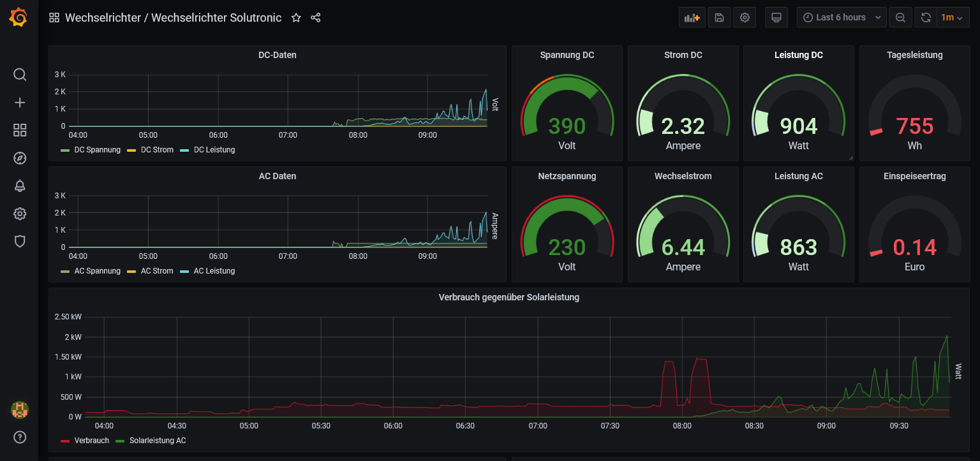Click the user profile avatar in sidebar
Image resolution: width=980 pixels, height=461 pixels.
point(20,409)
